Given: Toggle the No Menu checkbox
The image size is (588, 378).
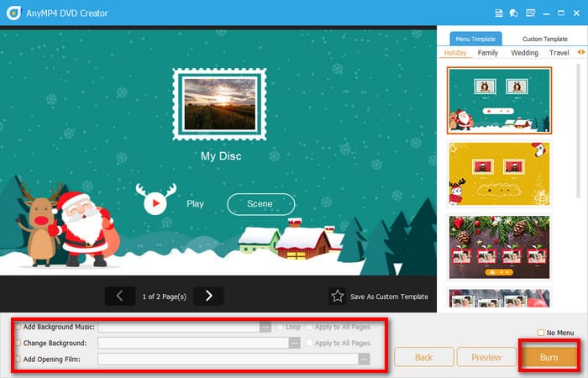Looking at the screenshot, I should [540, 333].
